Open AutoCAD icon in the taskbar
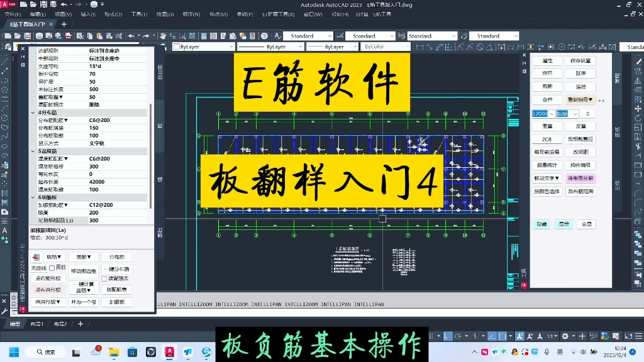644x362 pixels. pyautogui.click(x=169, y=352)
